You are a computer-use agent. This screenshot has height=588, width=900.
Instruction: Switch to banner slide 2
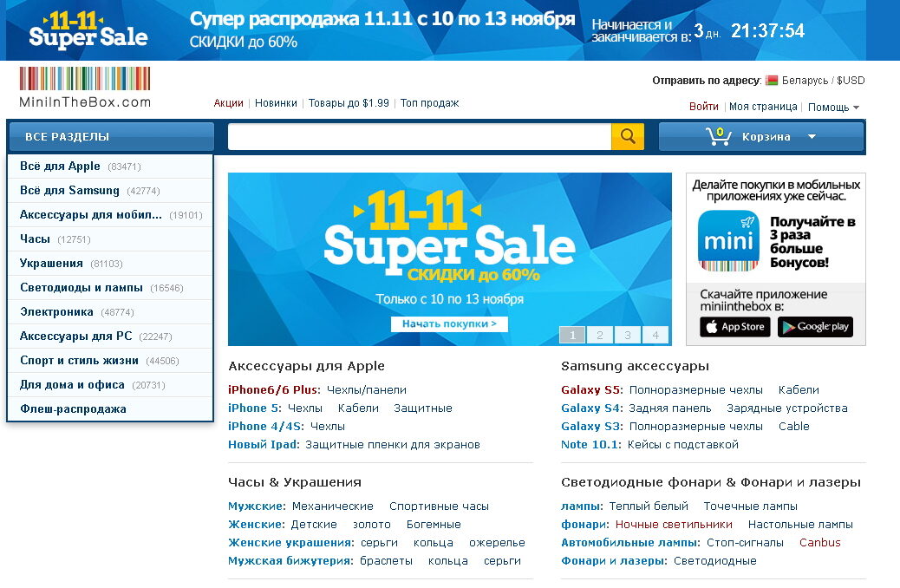coord(600,335)
